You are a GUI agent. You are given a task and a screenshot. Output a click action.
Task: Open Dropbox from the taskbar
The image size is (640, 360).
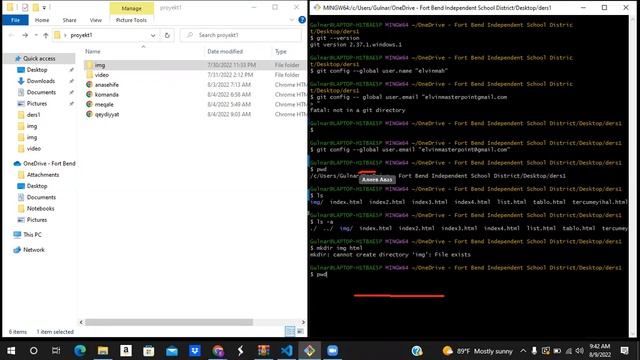tap(195, 351)
